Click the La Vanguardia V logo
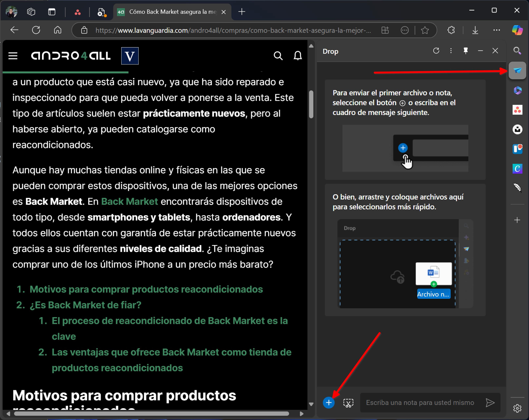The width and height of the screenshot is (529, 420). click(130, 56)
